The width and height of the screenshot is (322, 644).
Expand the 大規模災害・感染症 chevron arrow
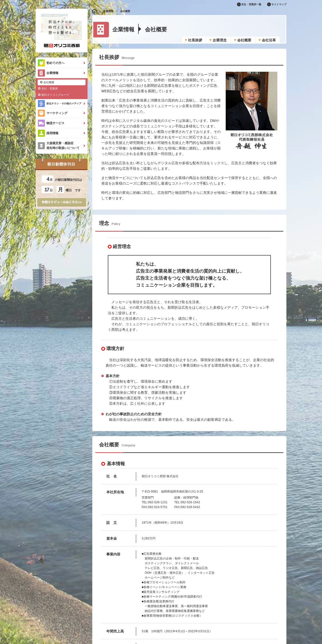pos(84,146)
